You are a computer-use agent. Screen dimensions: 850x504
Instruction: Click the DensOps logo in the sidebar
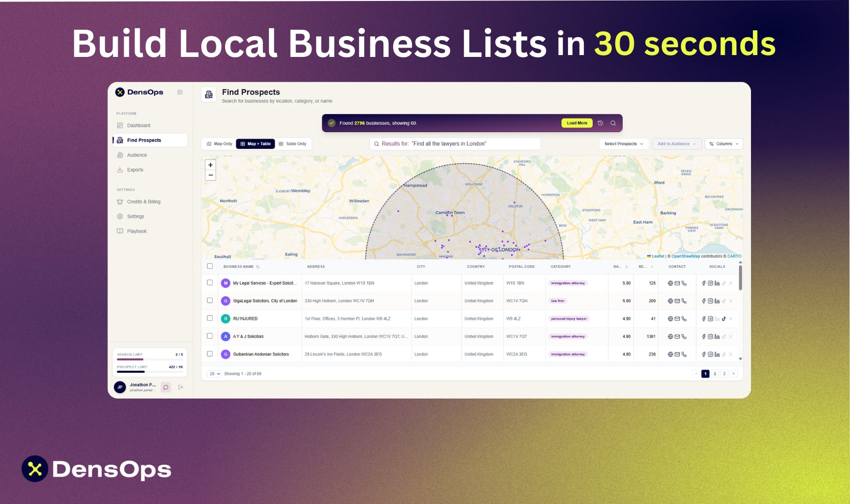pos(139,92)
